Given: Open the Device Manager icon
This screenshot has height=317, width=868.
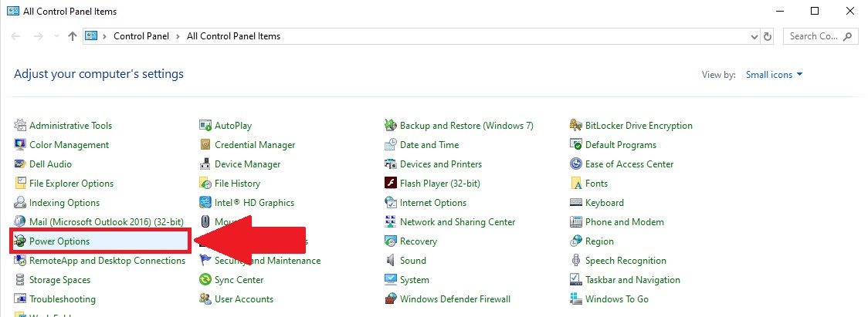Looking at the screenshot, I should coord(205,164).
